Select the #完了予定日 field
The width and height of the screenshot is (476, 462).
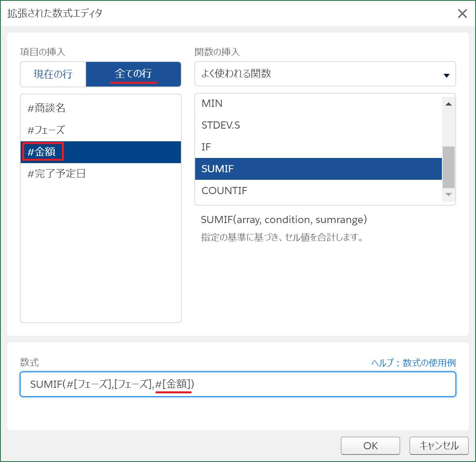(101, 174)
